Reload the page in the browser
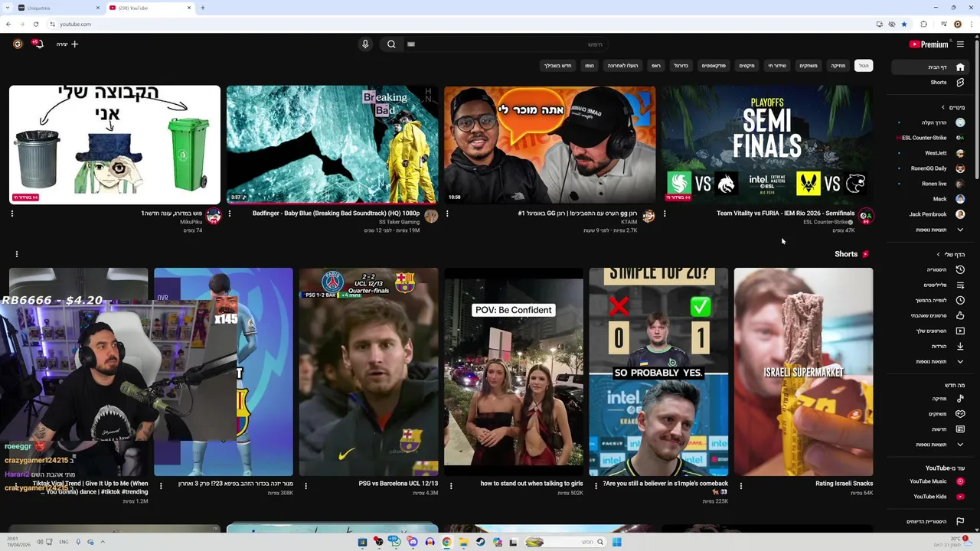The image size is (980, 551). tap(35, 24)
